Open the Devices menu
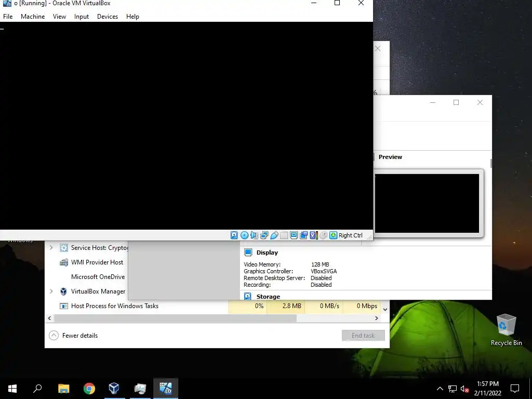Viewport: 532px width, 399px height. tap(108, 16)
